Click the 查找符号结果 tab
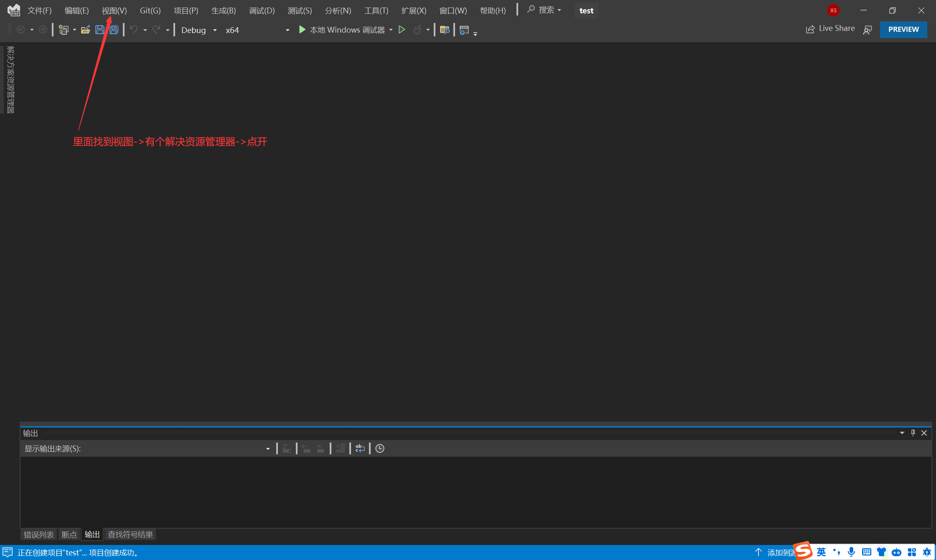The width and height of the screenshot is (936, 560). (x=130, y=534)
